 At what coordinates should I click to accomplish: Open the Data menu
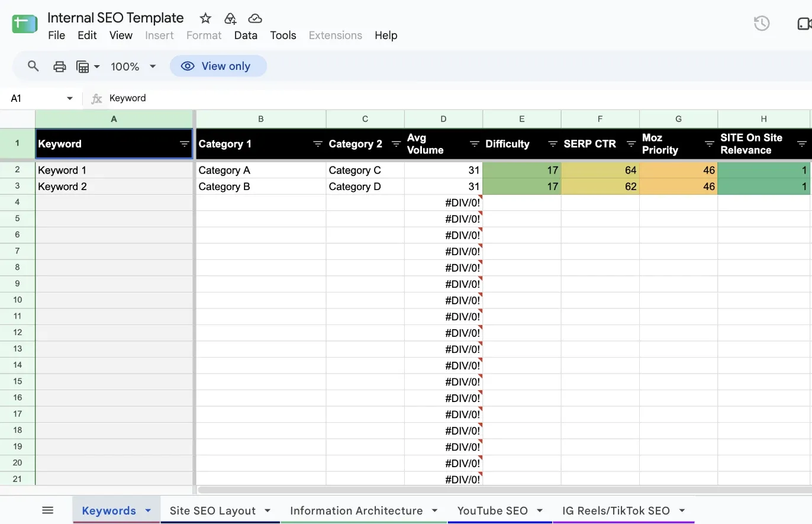246,36
